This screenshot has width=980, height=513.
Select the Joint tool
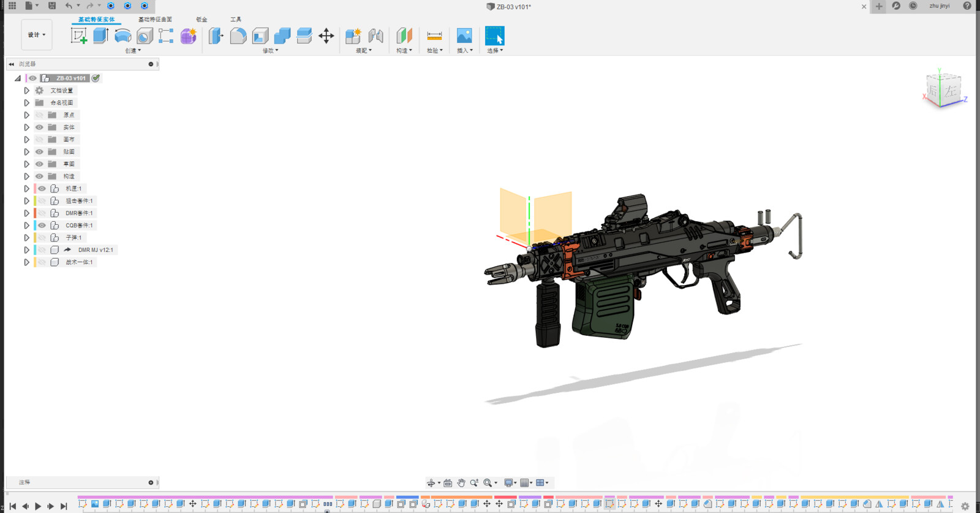[375, 36]
